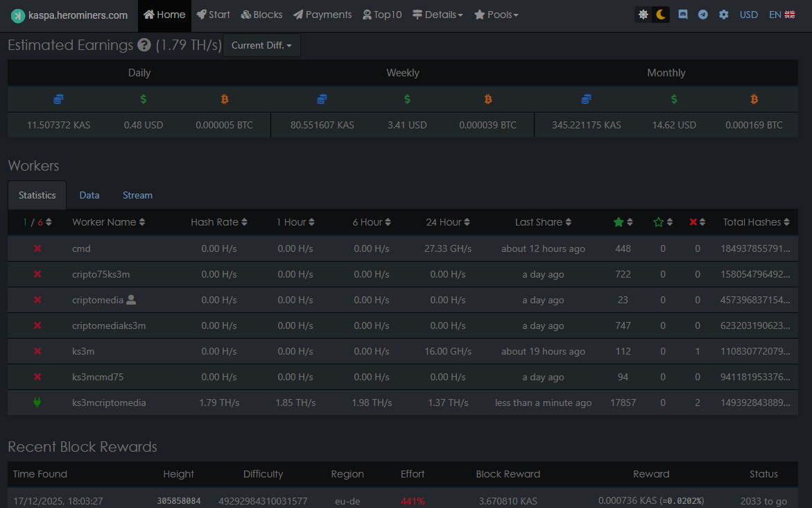
Task: Click online plug icon for ks3mcriptomedia
Action: 37,403
